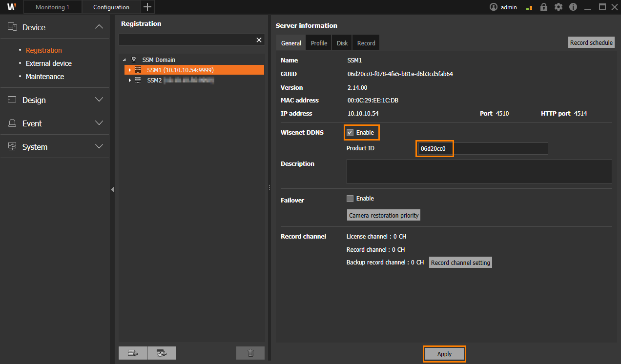Image resolution: width=621 pixels, height=364 pixels.
Task: Click 'License channel : 0 CH' text
Action: pos(376,237)
